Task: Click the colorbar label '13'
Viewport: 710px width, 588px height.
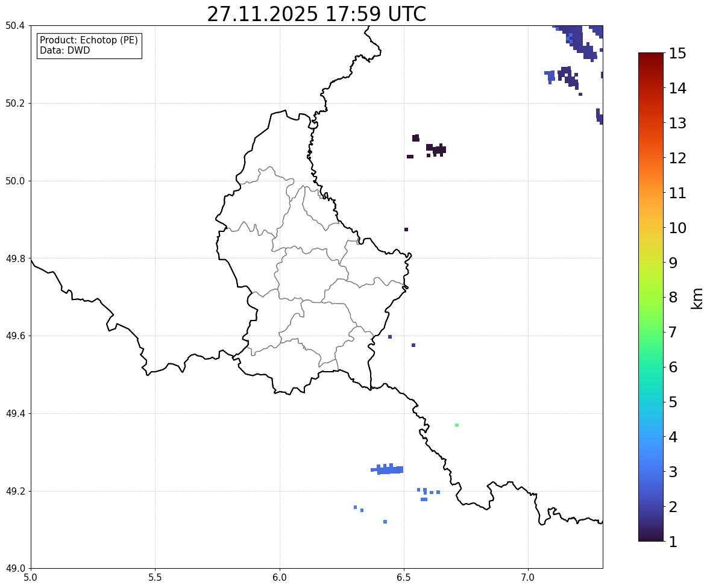Action: (x=677, y=123)
